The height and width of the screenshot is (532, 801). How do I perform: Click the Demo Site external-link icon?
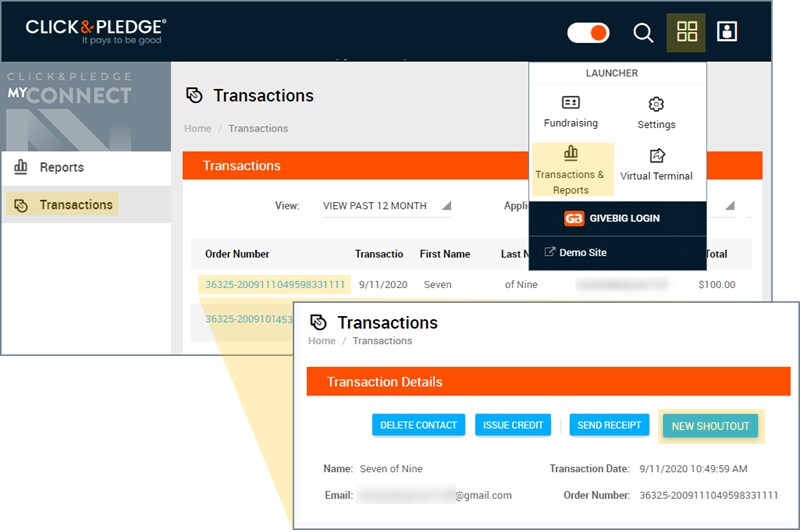point(550,252)
